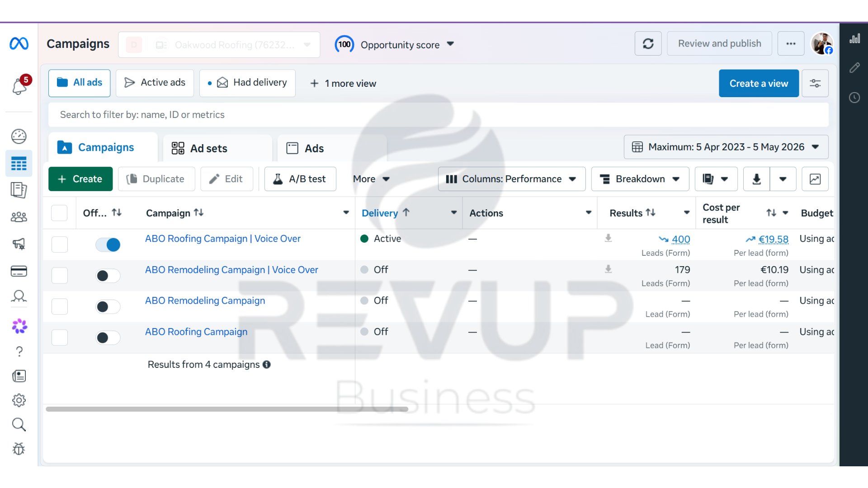The image size is (868, 488).
Task: Open Columns: Performance dropdown
Action: (512, 179)
